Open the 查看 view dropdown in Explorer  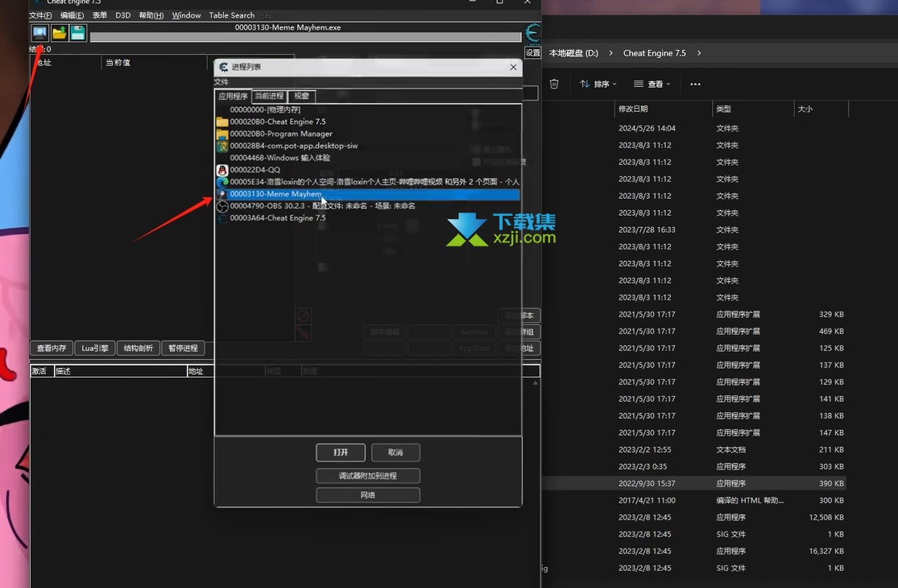tap(652, 84)
